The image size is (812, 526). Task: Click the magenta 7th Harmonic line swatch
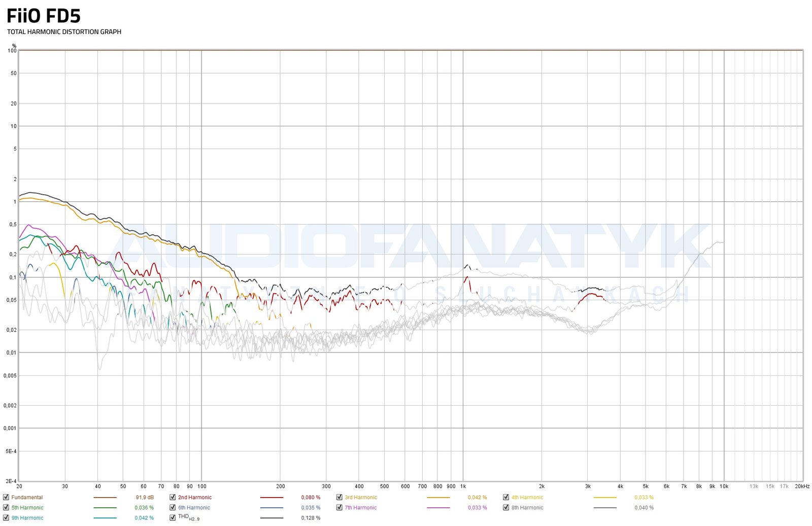[x=438, y=508]
